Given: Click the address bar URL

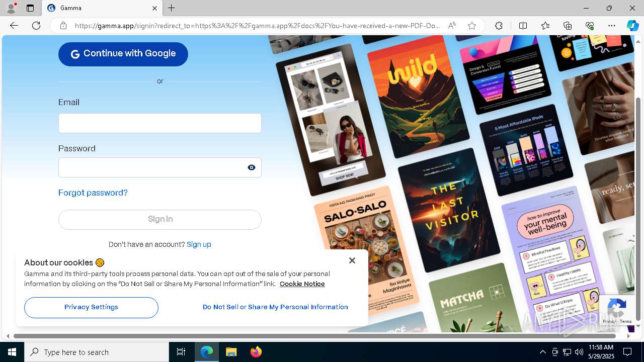Looking at the screenshot, I should 257,26.
